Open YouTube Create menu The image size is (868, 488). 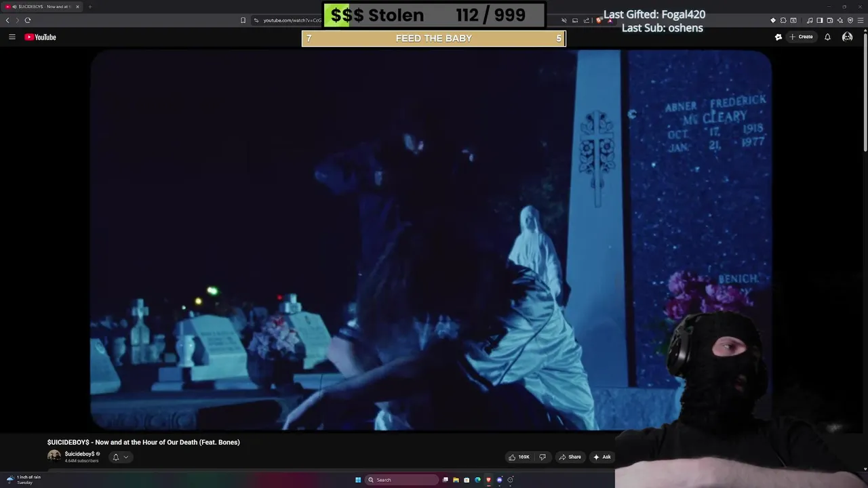point(802,37)
